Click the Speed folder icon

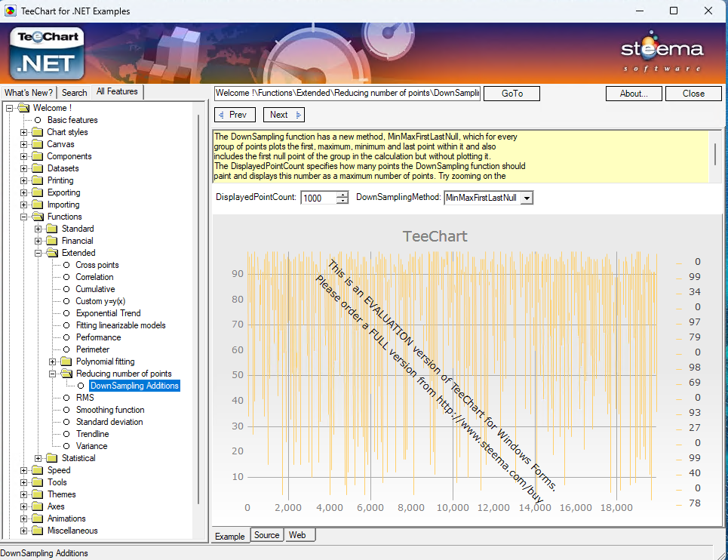coord(38,470)
